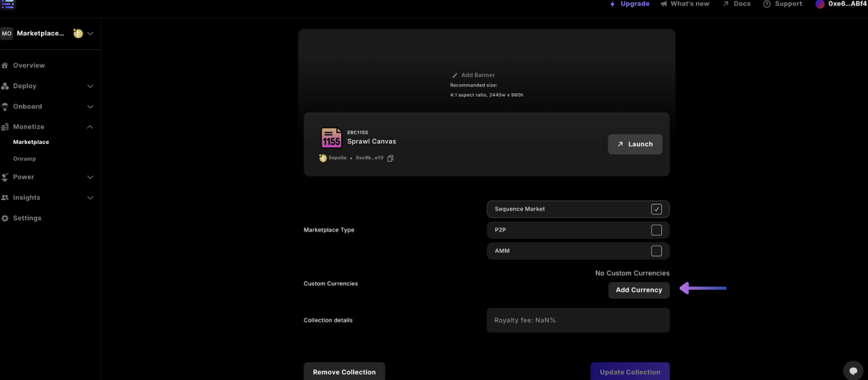The height and width of the screenshot is (380, 868).
Task: Open the Marketplace project switcher dropdown
Action: coord(90,33)
